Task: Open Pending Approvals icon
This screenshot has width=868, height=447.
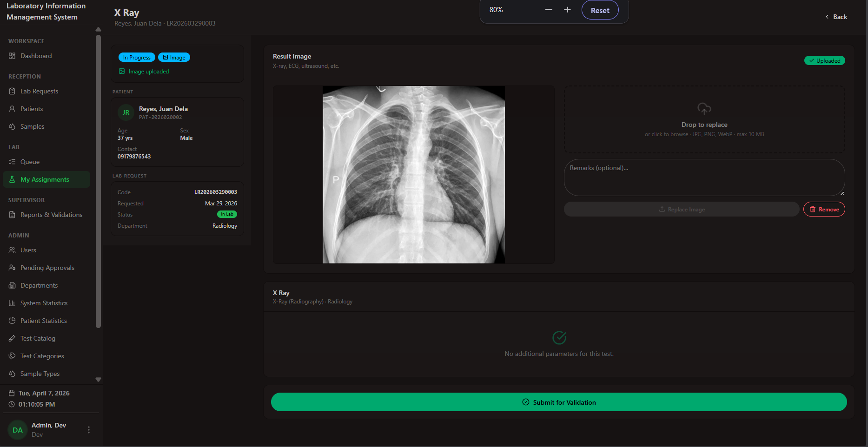Action: (12, 268)
